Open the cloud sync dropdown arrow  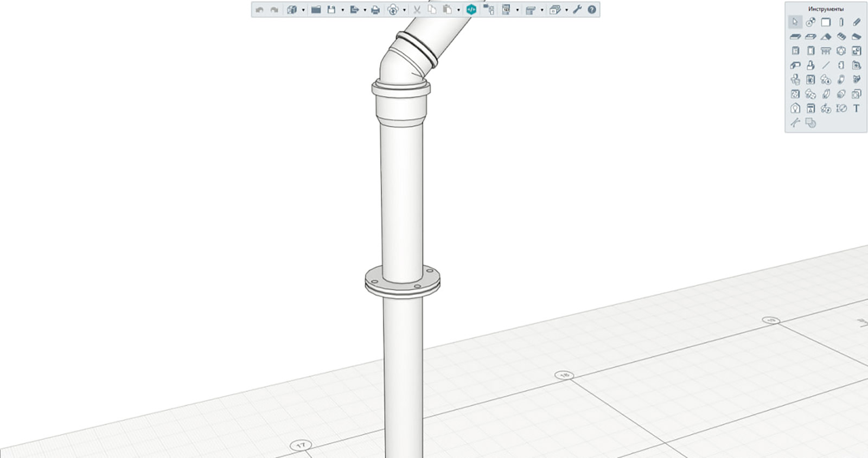(404, 10)
